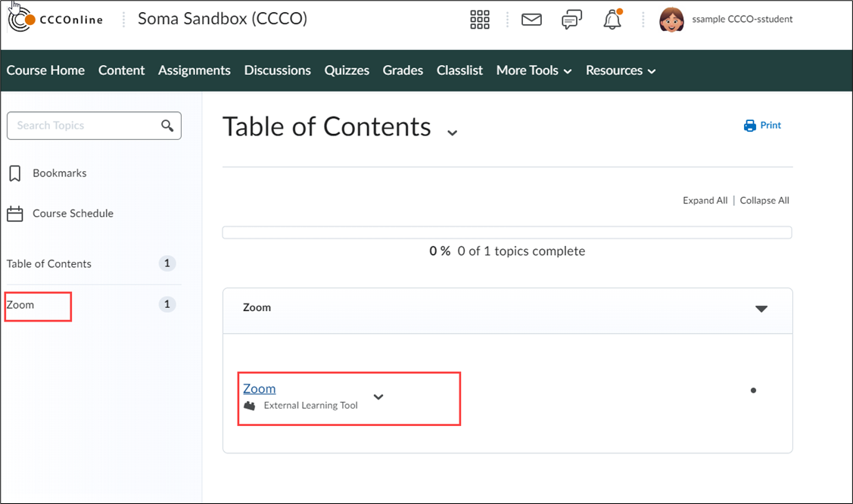Viewport: 853px width, 504px height.
Task: Click the printer icon
Action: [749, 126]
